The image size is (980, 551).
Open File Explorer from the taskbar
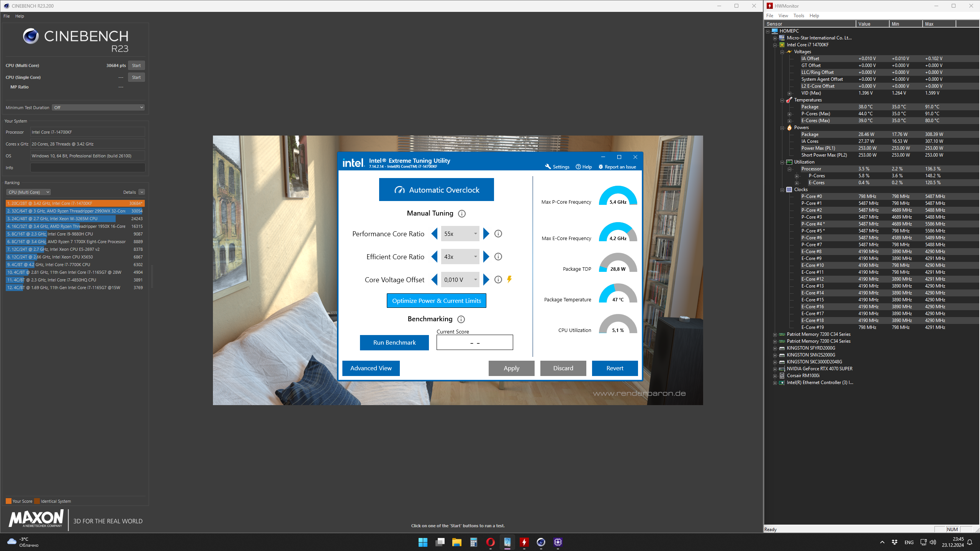tap(456, 542)
